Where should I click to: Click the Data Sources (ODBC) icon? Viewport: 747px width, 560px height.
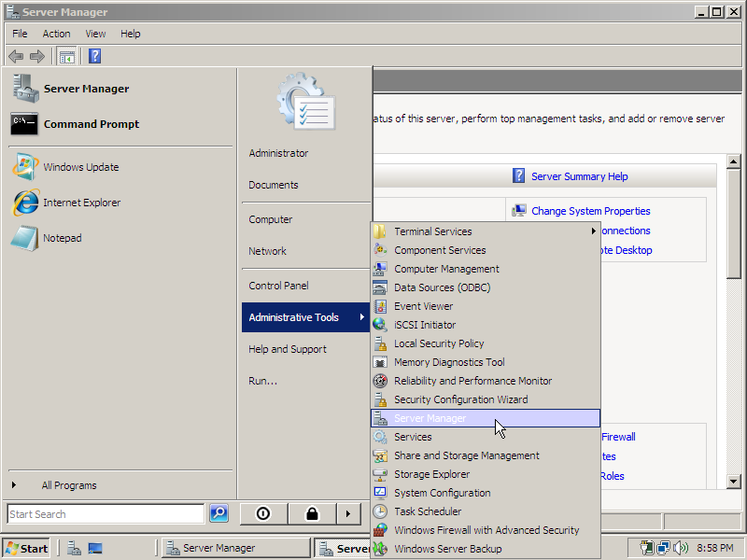tap(380, 287)
